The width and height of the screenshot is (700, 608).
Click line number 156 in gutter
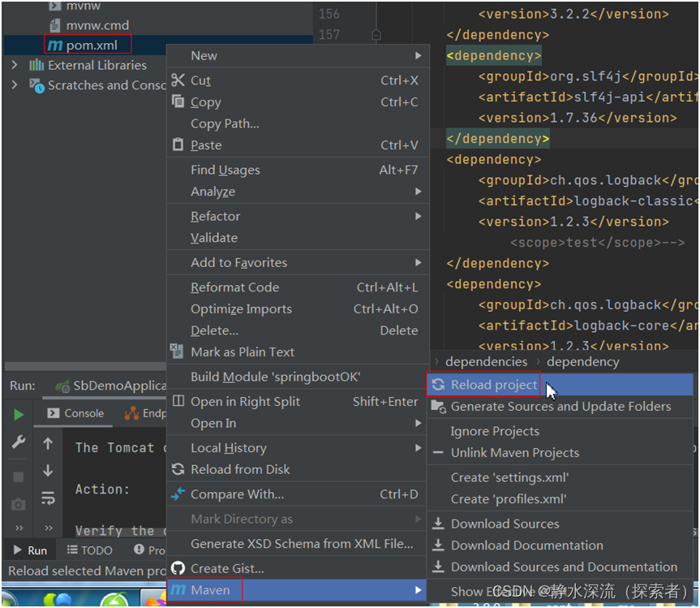point(329,14)
